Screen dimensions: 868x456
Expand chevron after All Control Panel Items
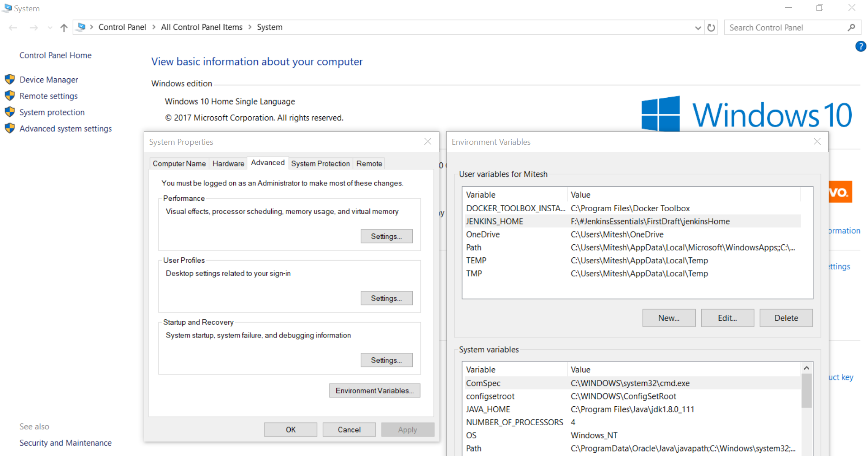(250, 27)
